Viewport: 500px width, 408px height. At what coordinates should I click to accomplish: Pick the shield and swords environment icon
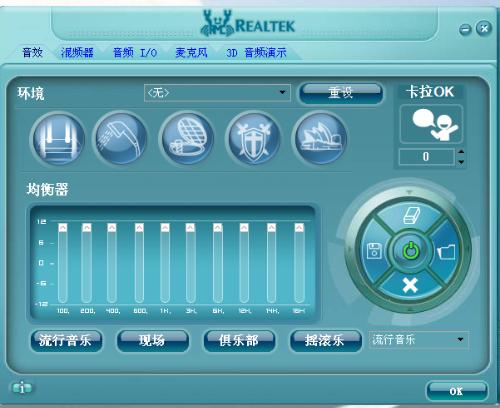point(254,139)
